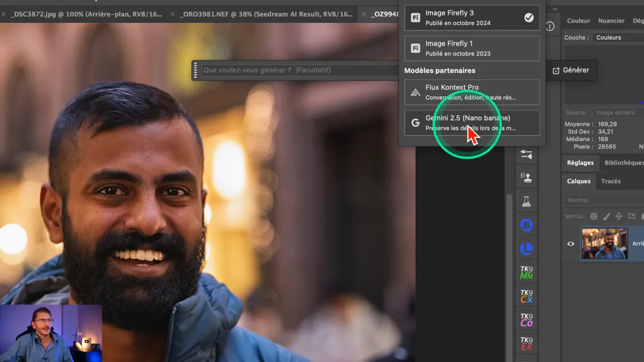Open the TK9 Ex panel icon
Screen dimensions: 644x362
[x=526, y=343]
